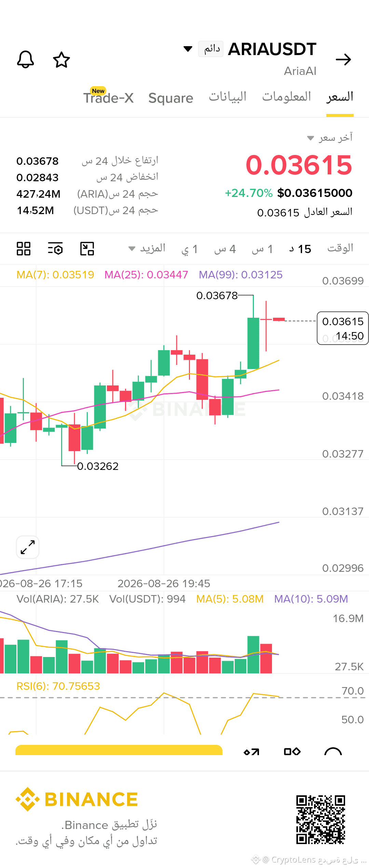Select the الوقت line chart option
Screen dimensions: 369x868
tap(340, 248)
